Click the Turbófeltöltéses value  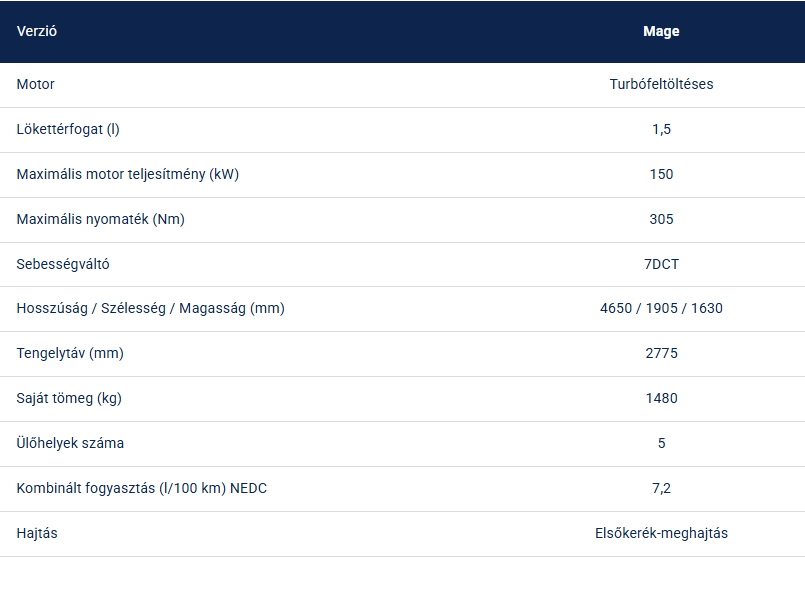661,84
